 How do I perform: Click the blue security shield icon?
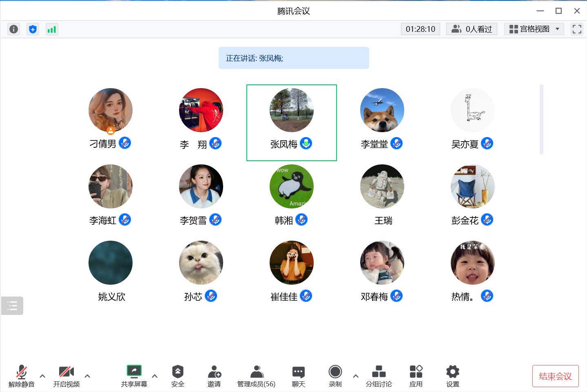pos(33,29)
